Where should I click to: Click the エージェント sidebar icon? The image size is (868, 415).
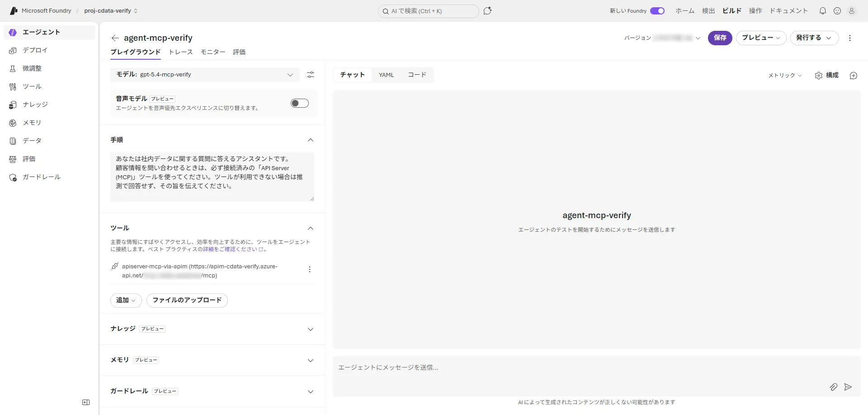coord(13,32)
